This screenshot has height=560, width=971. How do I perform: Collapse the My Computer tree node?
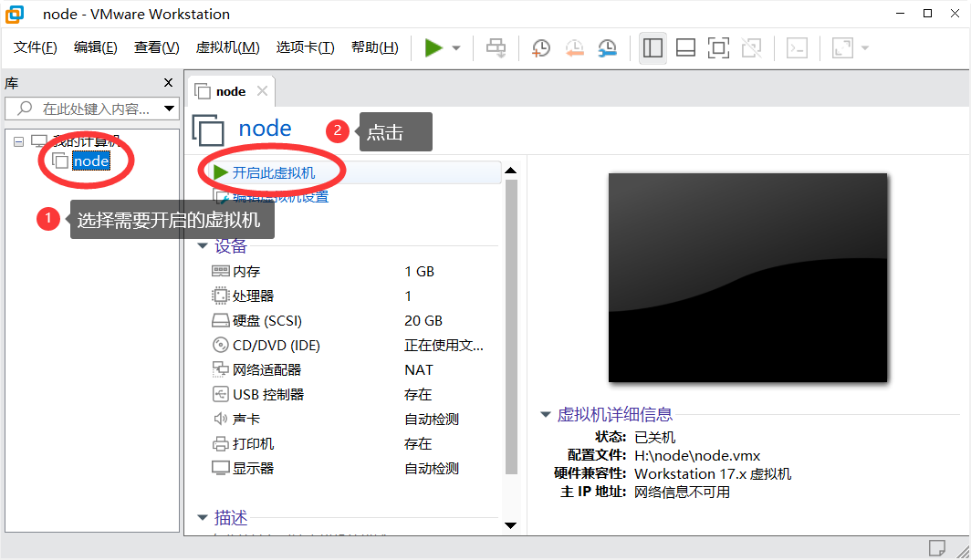pos(19,141)
